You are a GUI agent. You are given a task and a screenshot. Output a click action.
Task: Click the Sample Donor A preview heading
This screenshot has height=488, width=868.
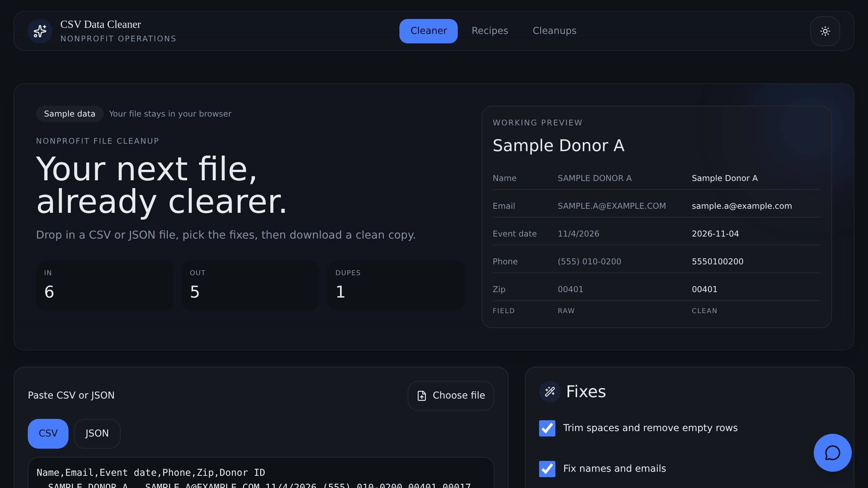(x=558, y=146)
